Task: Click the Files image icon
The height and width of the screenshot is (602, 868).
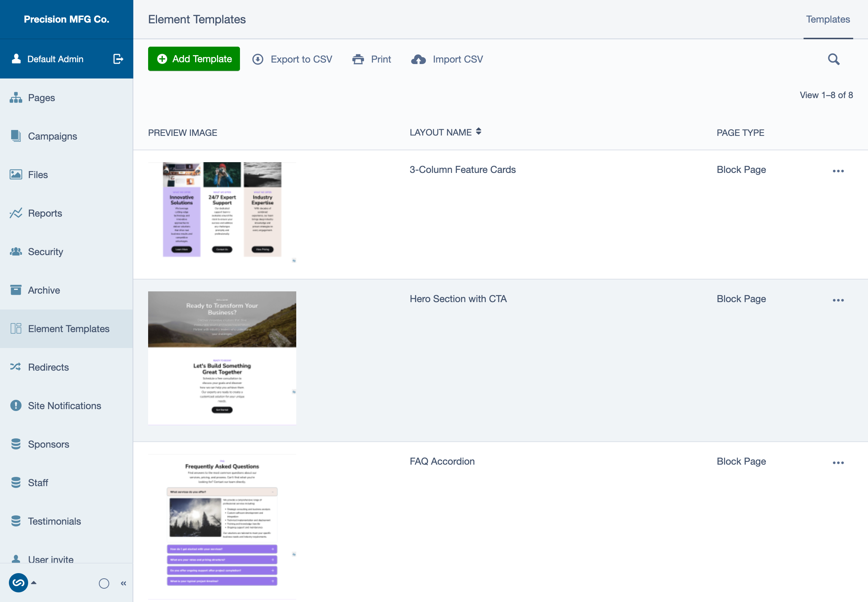Action: tap(16, 175)
